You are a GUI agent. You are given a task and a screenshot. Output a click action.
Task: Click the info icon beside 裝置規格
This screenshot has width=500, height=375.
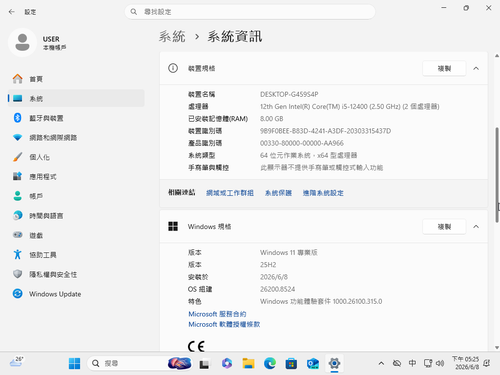coord(173,68)
